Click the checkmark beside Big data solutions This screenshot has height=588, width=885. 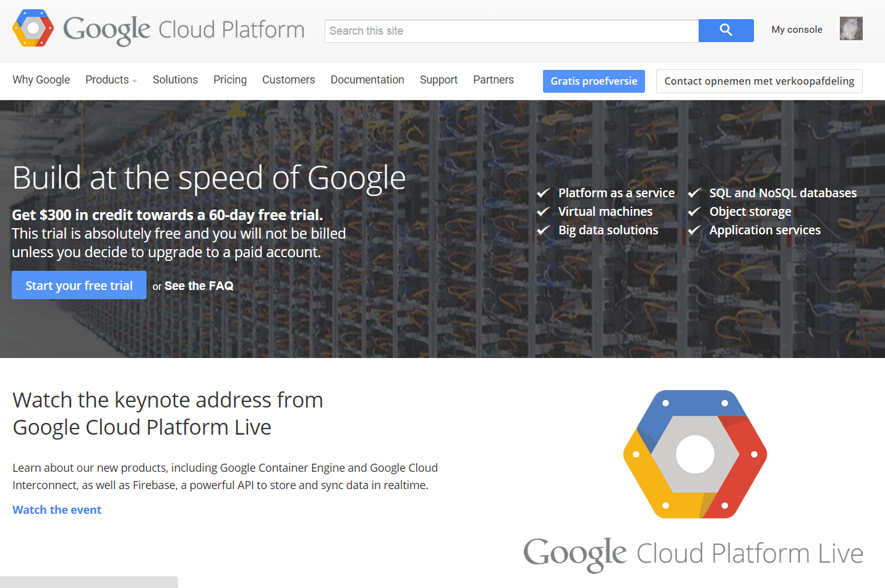[544, 230]
